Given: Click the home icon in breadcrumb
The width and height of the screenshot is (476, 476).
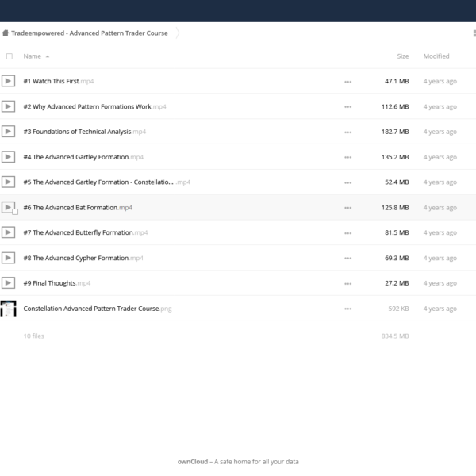Looking at the screenshot, I should point(6,33).
